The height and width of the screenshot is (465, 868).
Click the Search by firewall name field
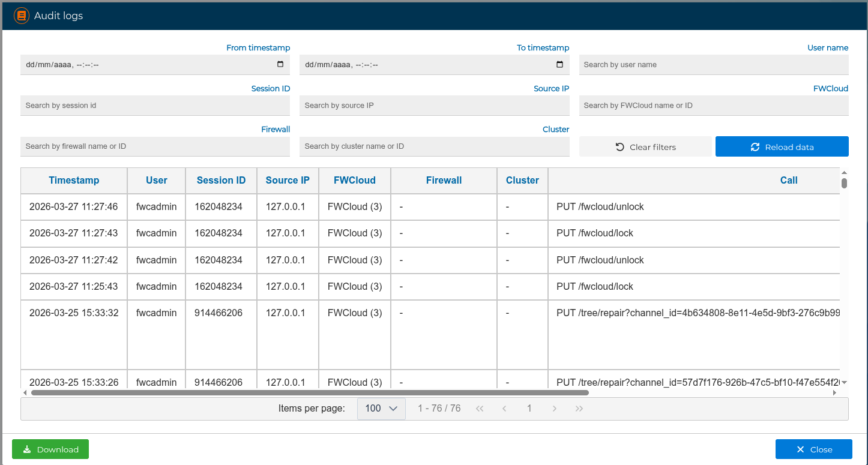coord(155,146)
